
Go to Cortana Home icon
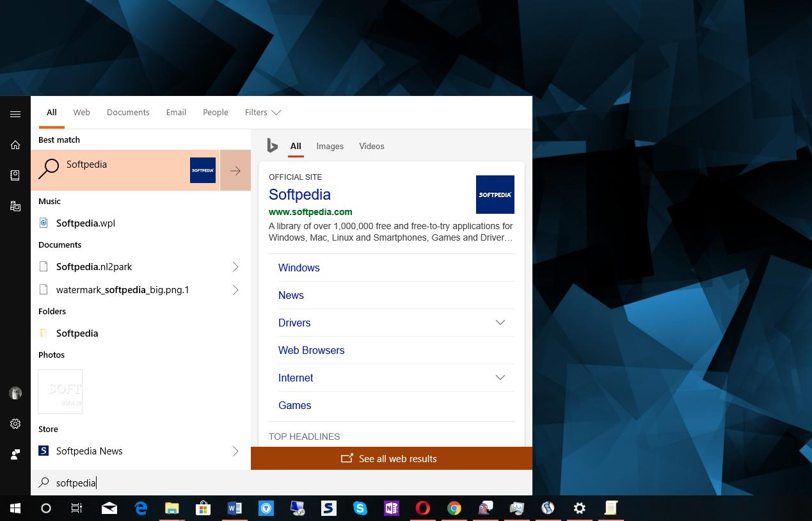15,145
